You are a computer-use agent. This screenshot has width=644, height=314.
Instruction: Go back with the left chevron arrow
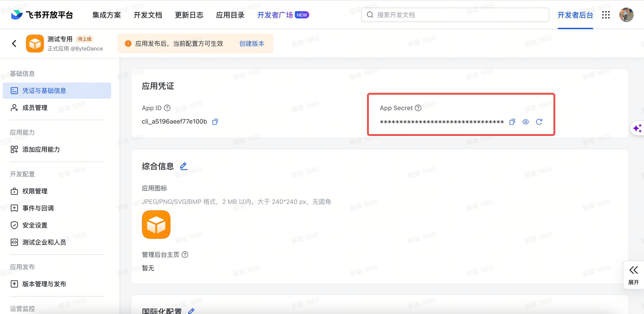(14, 44)
